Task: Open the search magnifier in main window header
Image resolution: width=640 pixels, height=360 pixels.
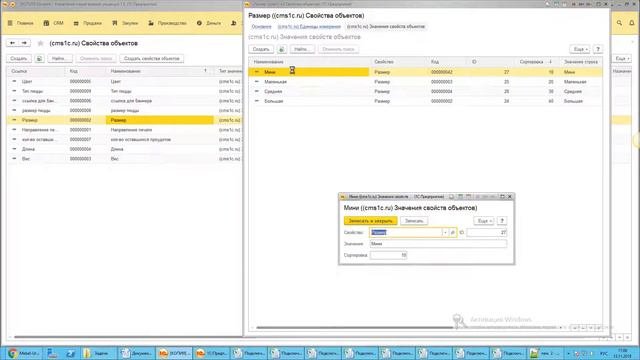Action: click(x=619, y=23)
